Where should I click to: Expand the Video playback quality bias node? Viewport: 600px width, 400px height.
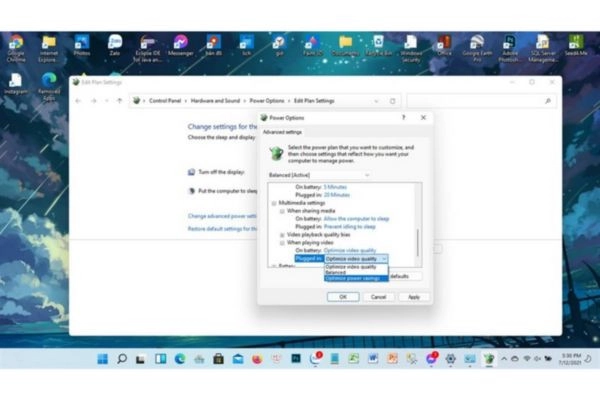[x=282, y=235]
